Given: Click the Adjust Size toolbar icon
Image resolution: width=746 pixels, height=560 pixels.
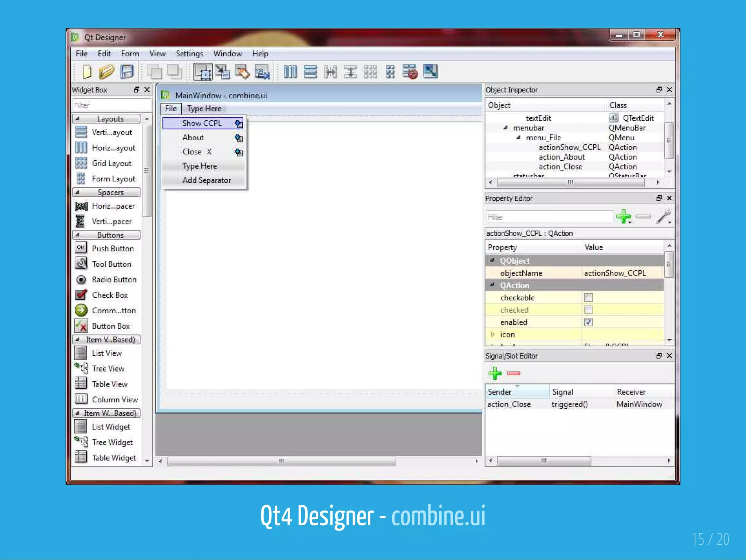Looking at the screenshot, I should click(x=430, y=71).
